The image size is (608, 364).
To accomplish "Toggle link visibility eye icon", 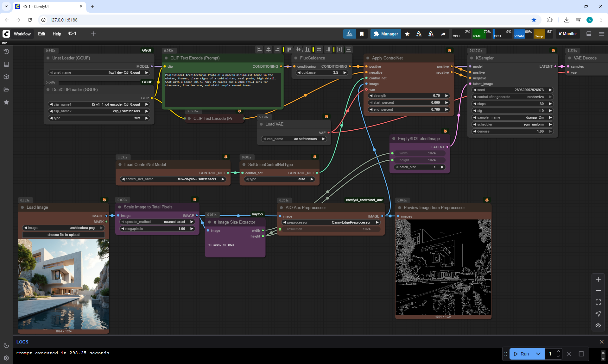I will 598,325.
